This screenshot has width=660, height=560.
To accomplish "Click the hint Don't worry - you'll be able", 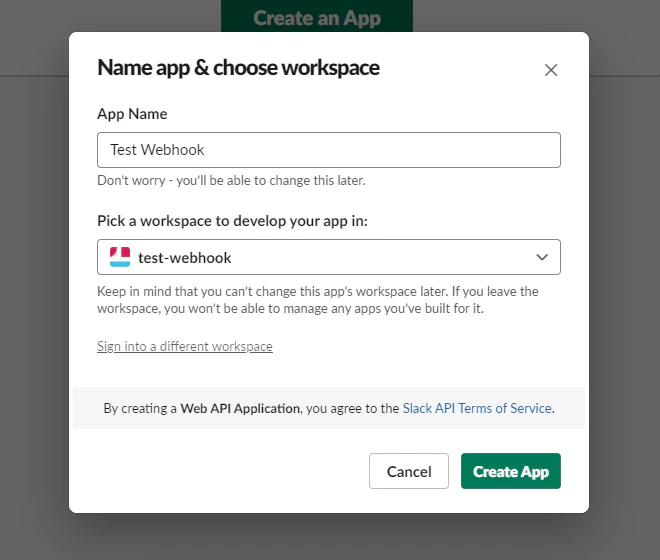I will coord(231,180).
